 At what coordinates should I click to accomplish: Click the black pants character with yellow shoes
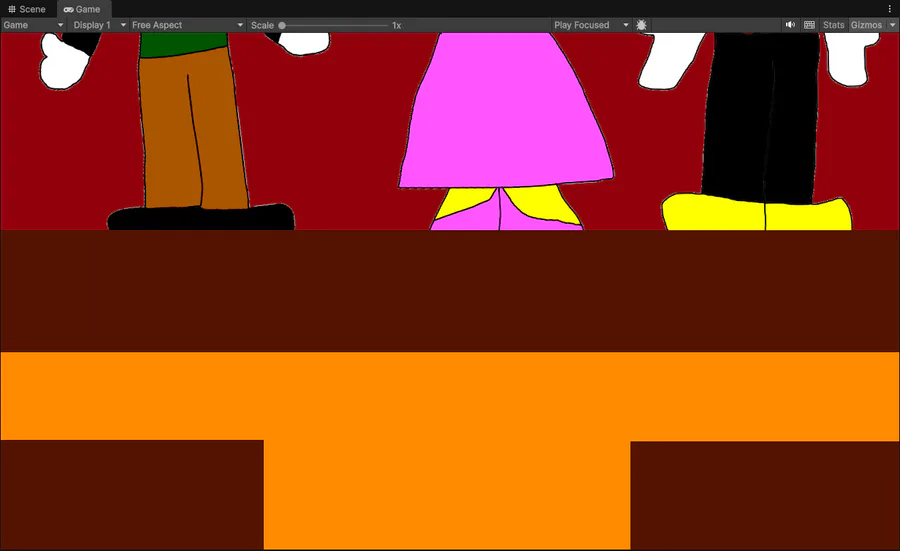(x=758, y=131)
